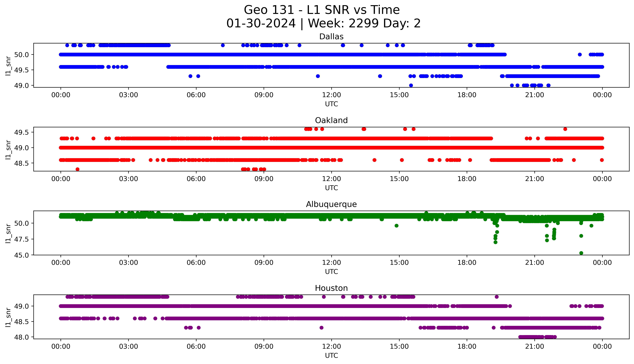This screenshot has width=634, height=364.
Task: Click the "Geo 131 - L1 SNR vs Time" title
Action: point(322,10)
